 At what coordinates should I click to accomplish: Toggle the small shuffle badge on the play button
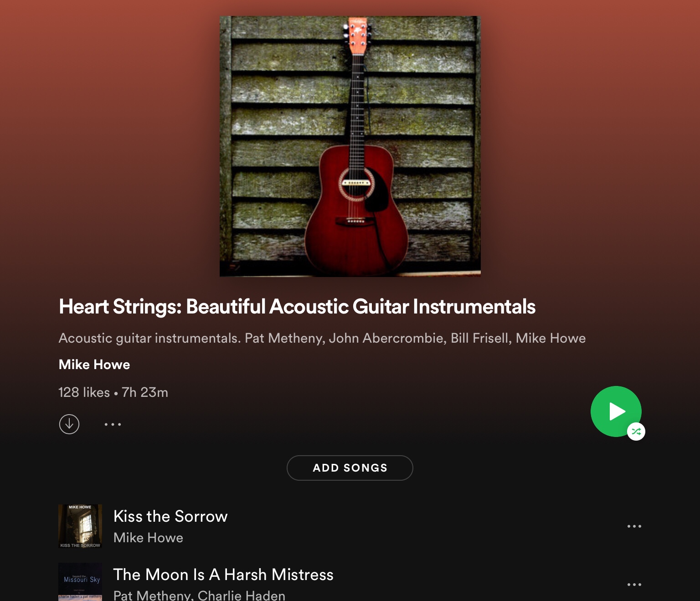(636, 431)
